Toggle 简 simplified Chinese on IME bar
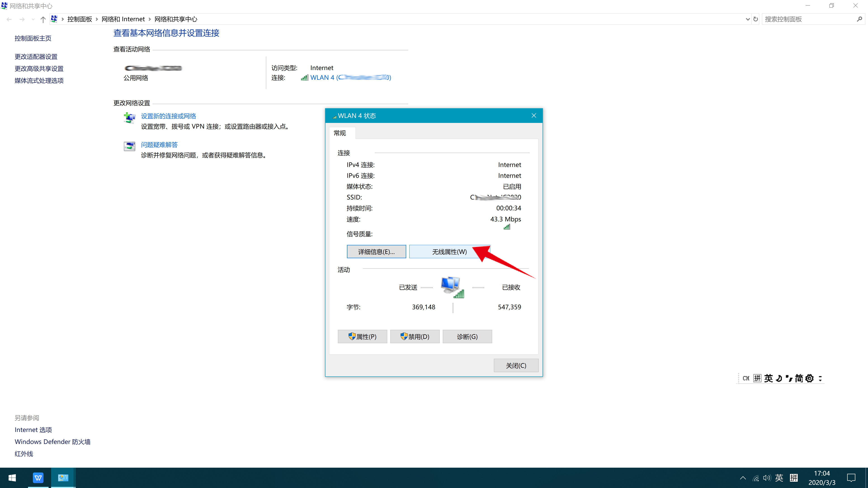Image resolution: width=868 pixels, height=488 pixels. (x=799, y=378)
